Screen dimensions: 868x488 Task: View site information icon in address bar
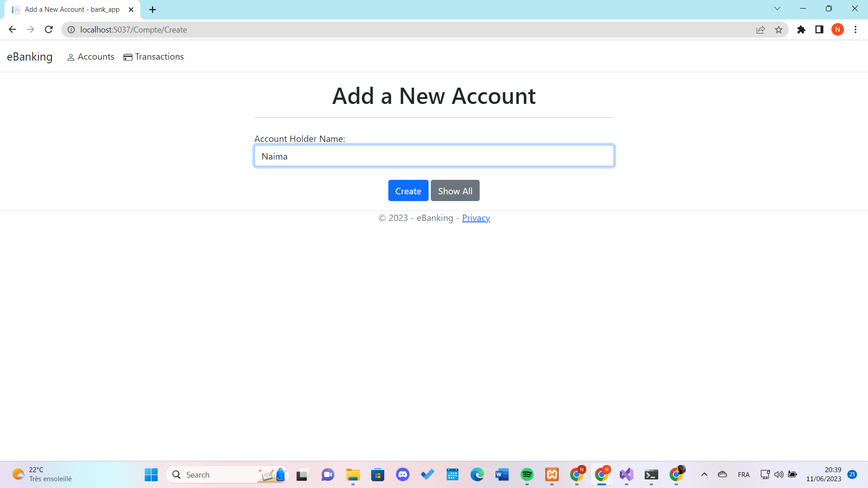[71, 30]
